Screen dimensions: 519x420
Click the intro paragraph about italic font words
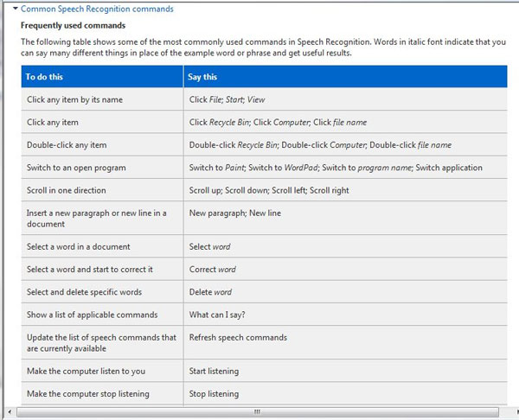[264, 48]
